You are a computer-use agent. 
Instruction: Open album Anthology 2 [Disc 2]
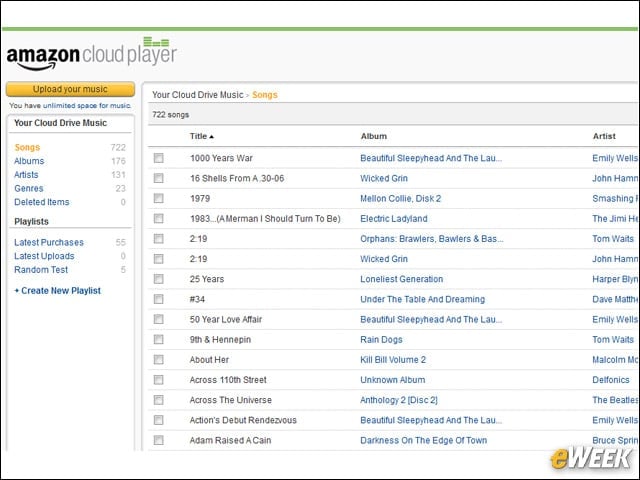pos(399,400)
